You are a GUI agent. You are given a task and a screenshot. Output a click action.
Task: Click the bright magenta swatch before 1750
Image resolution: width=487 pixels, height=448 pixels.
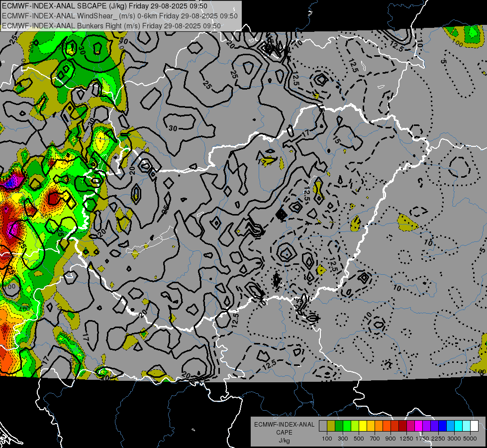pyautogui.click(x=419, y=426)
